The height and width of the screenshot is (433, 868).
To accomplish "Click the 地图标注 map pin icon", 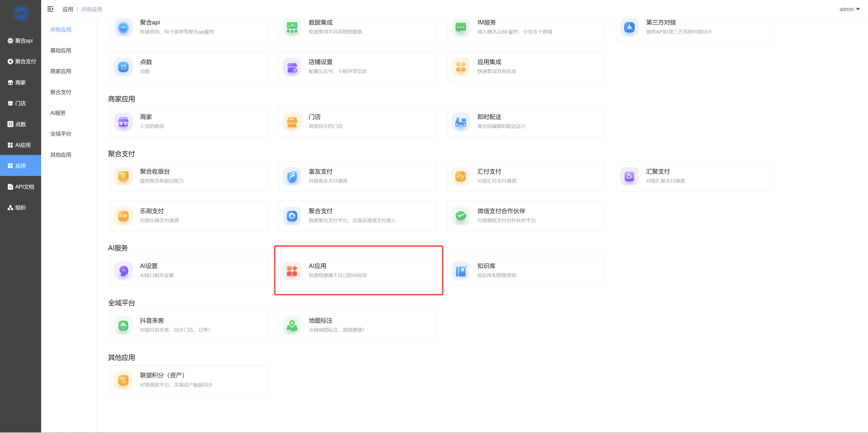I will coord(292,325).
